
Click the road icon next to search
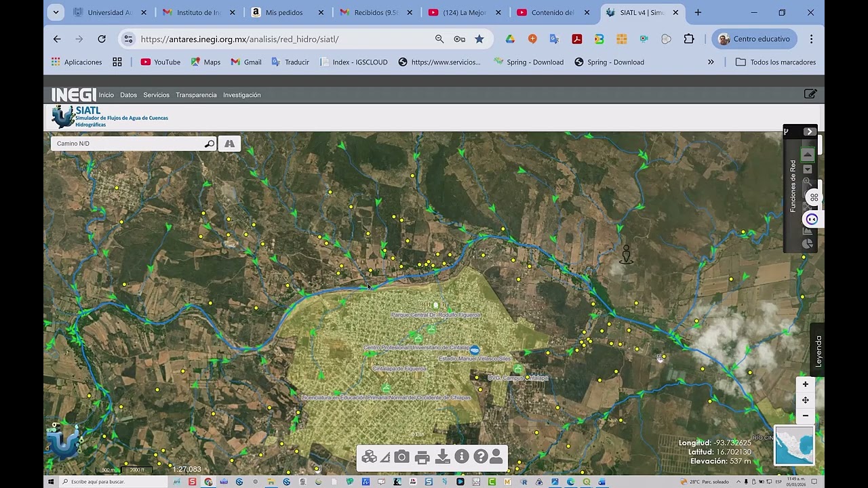click(x=229, y=144)
